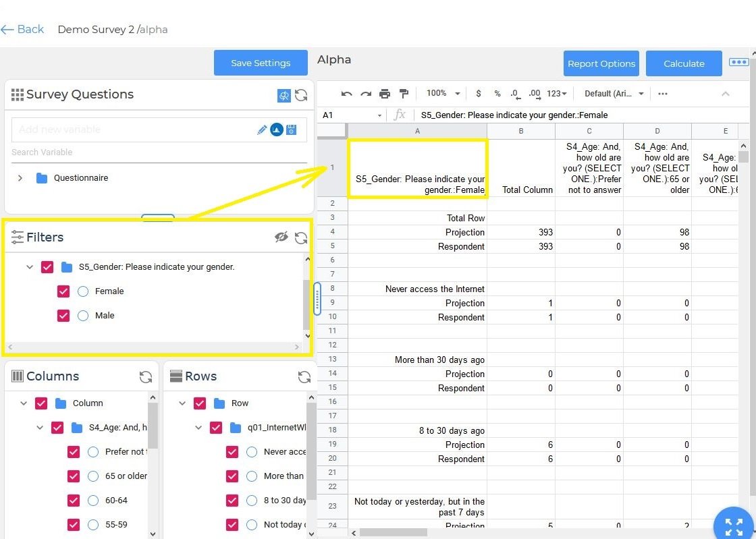Click the decrease decimal places icon
Viewport: 756px width, 539px height.
pyautogui.click(x=516, y=94)
